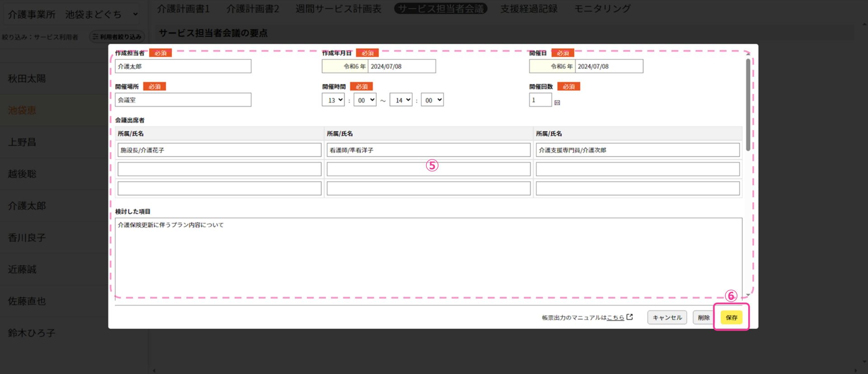The width and height of the screenshot is (868, 374).
Task: Open the end minute dropdown
Action: point(432,100)
